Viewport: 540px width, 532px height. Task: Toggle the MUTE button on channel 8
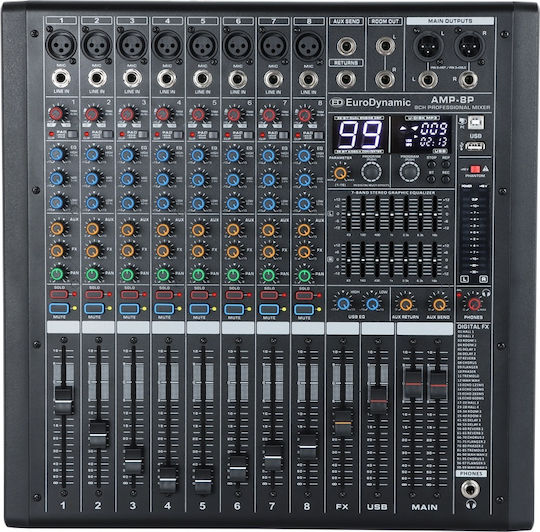[304, 309]
